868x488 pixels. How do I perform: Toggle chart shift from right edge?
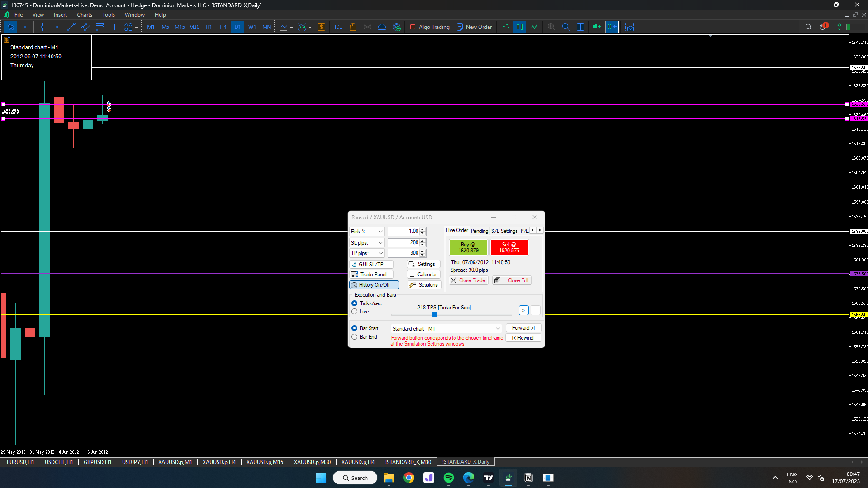pyautogui.click(x=612, y=27)
